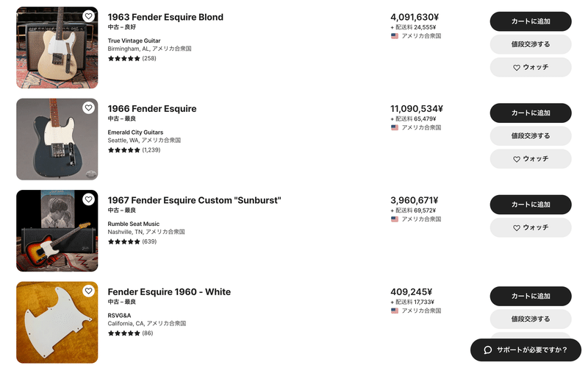Add 1966 Fender Esquire to cart
The width and height of the screenshot is (588, 368).
531,113
